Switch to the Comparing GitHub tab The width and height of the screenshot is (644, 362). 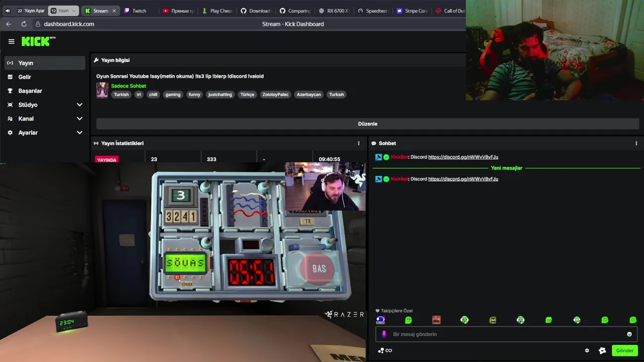click(295, 11)
